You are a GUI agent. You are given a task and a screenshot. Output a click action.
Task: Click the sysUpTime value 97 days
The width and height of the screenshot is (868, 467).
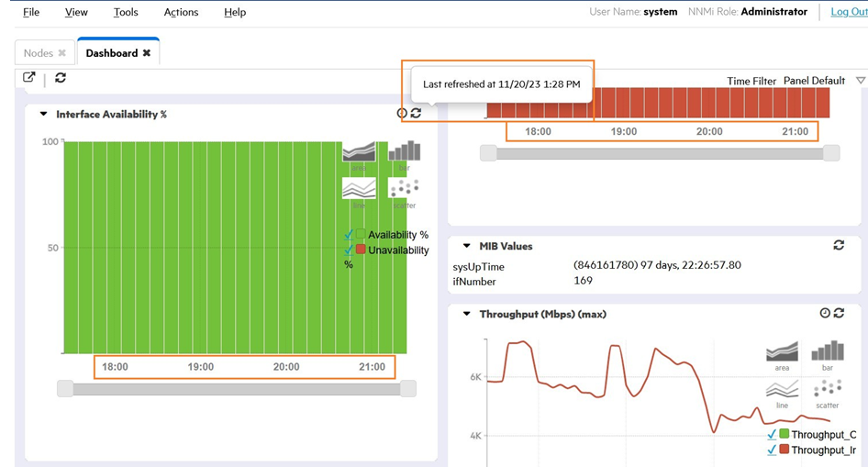click(x=657, y=265)
